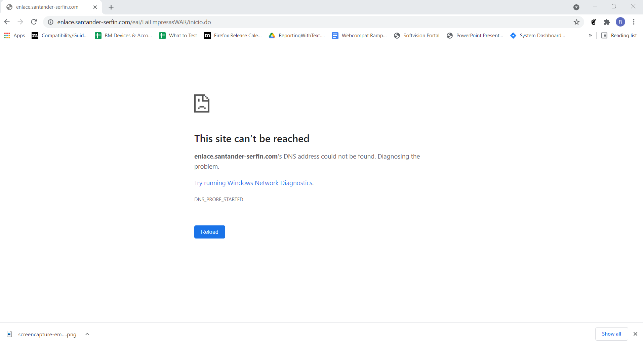This screenshot has width=644, height=346.
Task: Click the site info icon in the address bar
Action: [x=50, y=22]
